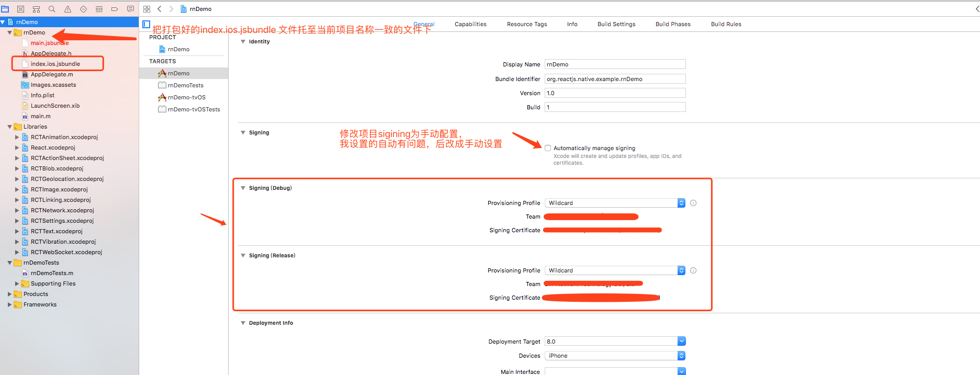
Task: Open the Issue navigator warning icon
Action: 67,9
